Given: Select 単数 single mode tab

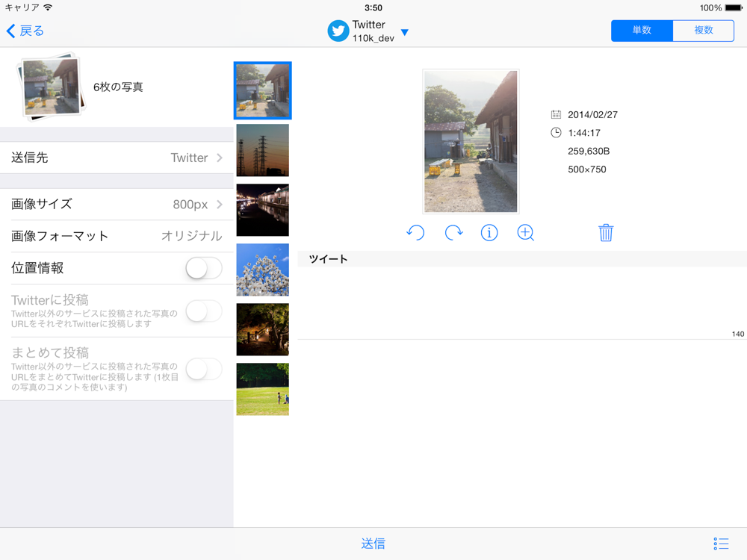Looking at the screenshot, I should pyautogui.click(x=642, y=31).
